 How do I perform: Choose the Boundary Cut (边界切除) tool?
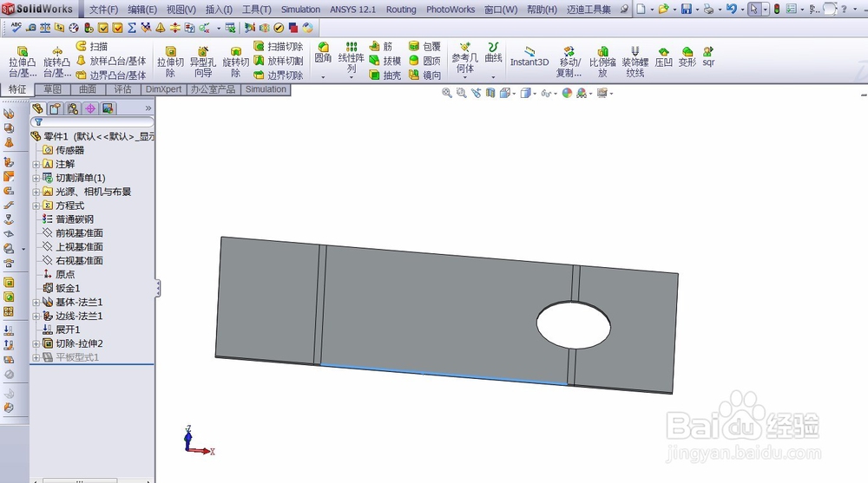tap(278, 75)
